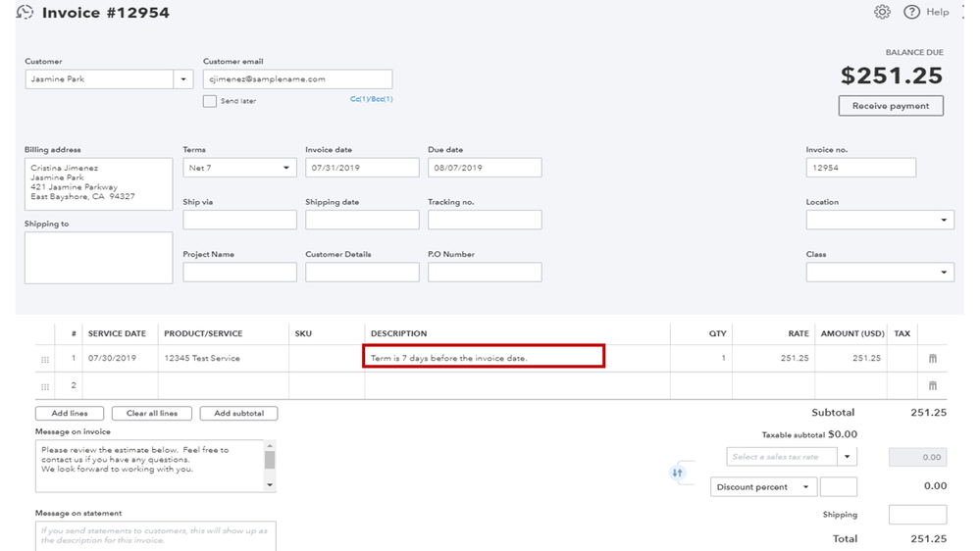Screen dimensions: 980x551
Task: Open the Net 7 Terms dropdown
Action: point(286,168)
